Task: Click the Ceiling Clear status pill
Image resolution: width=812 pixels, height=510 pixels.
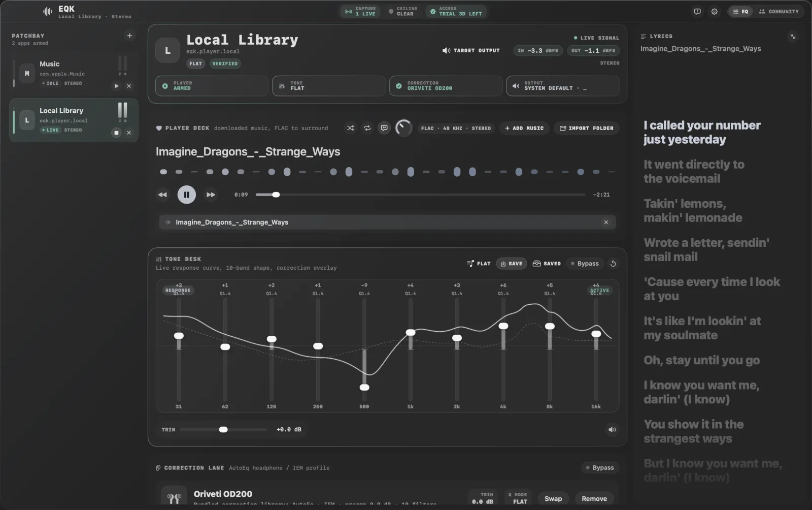Action: 403,11
